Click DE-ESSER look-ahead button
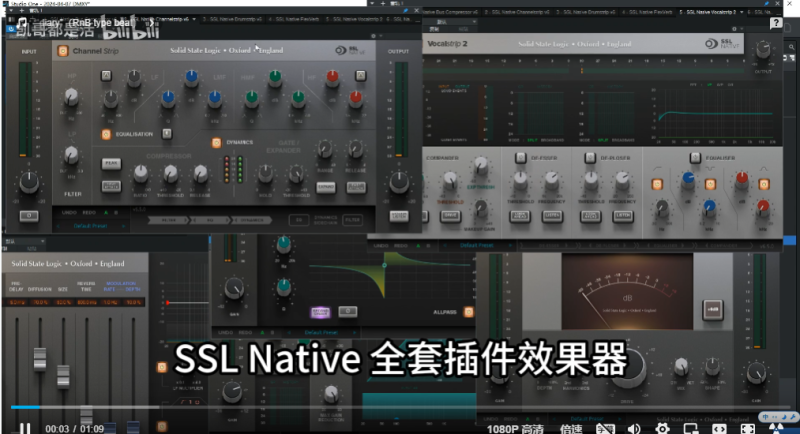This screenshot has width=800, height=434. [520, 216]
